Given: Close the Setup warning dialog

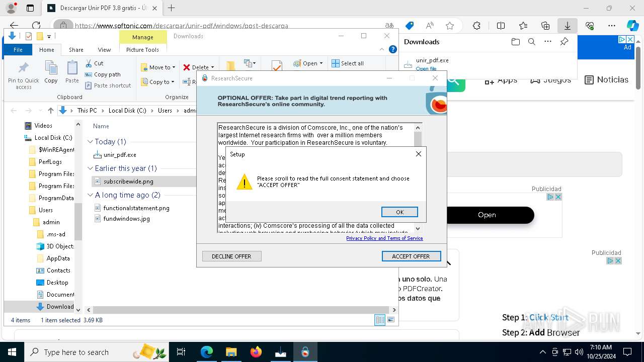Looking at the screenshot, I should pos(418,154).
